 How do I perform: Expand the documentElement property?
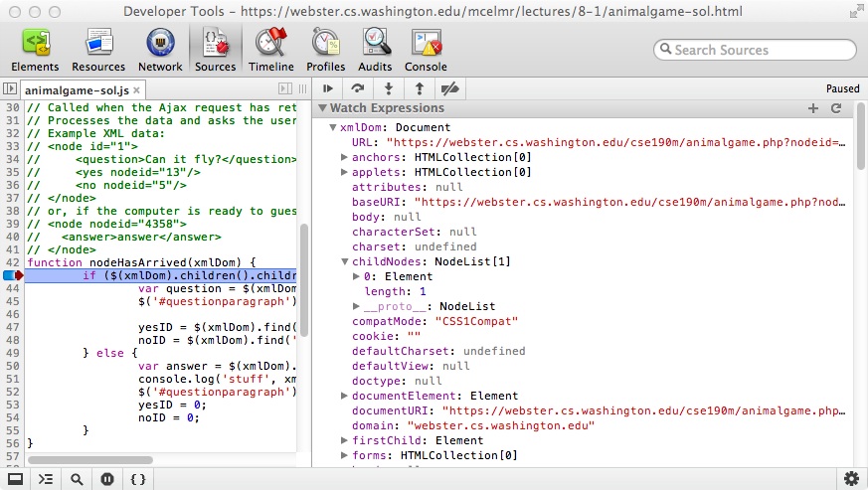344,396
